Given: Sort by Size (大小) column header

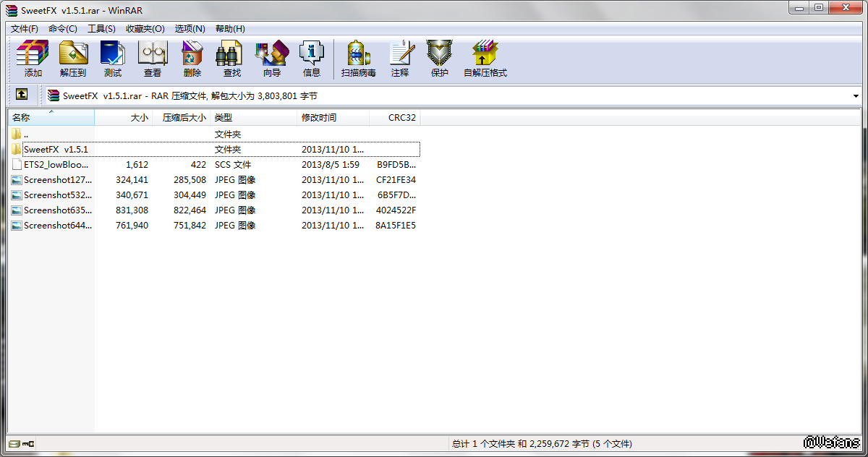Looking at the screenshot, I should tap(124, 117).
